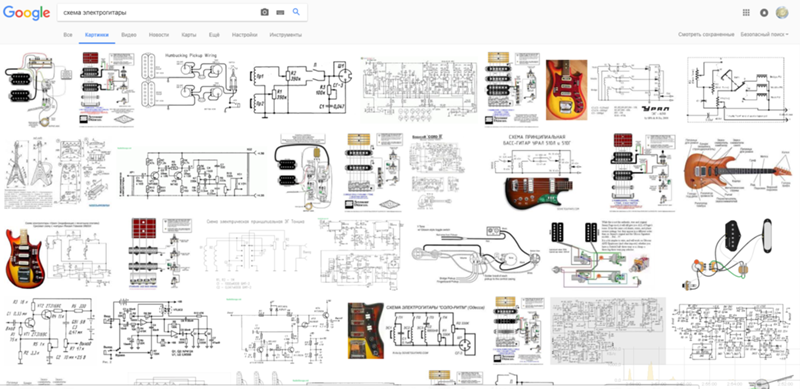Open the notifications icon

764,13
